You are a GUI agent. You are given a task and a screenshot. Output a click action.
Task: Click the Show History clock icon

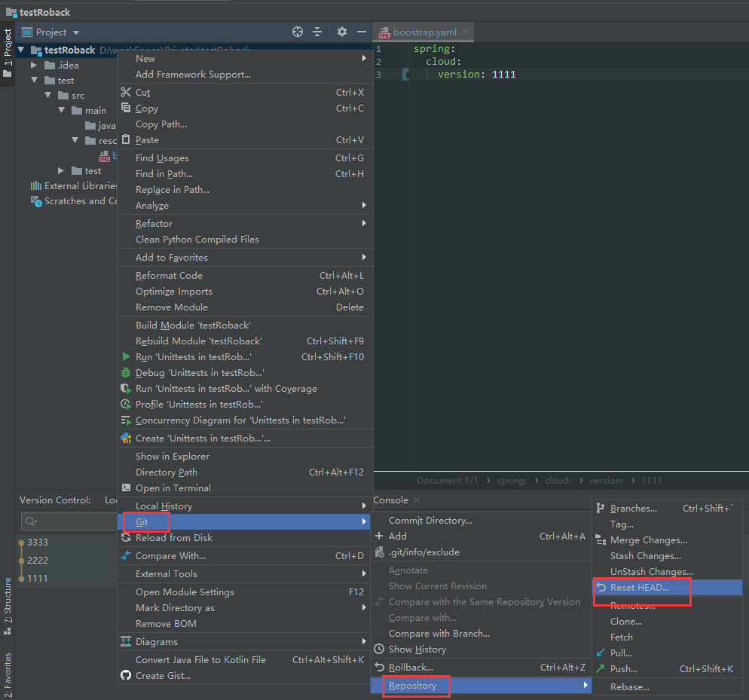point(379,649)
